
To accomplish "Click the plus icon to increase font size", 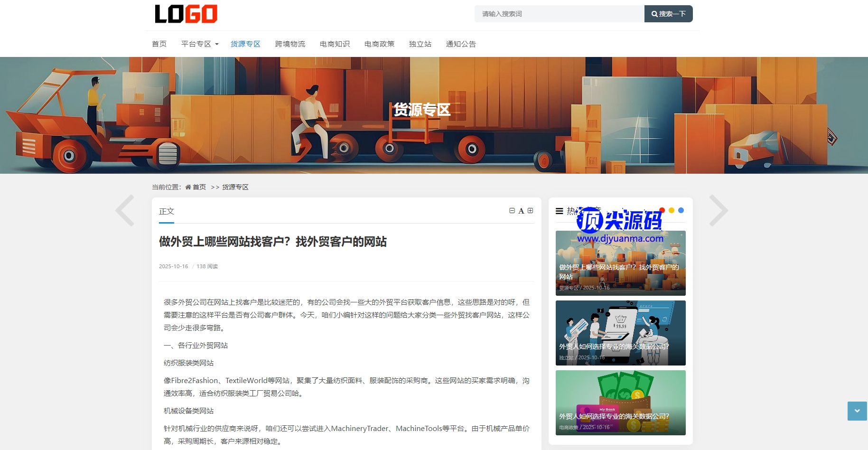I will pos(531,211).
